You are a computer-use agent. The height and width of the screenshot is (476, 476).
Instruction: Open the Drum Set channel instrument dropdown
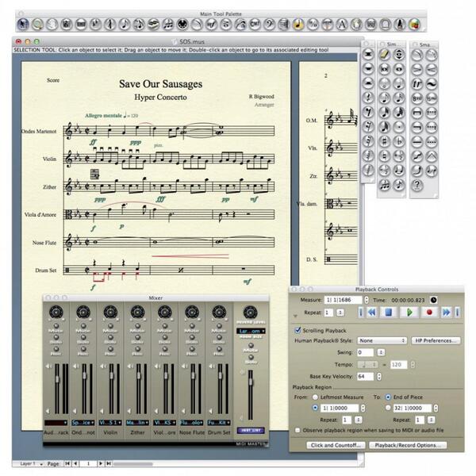(x=219, y=423)
